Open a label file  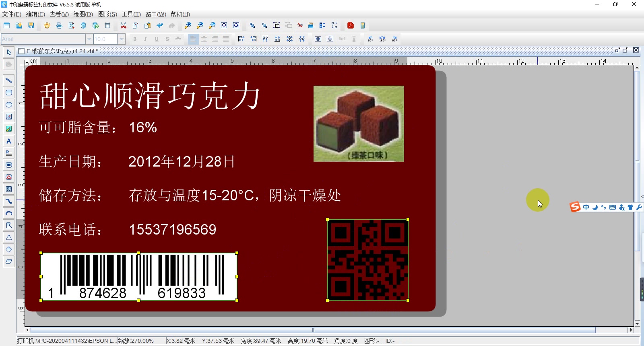[19, 25]
